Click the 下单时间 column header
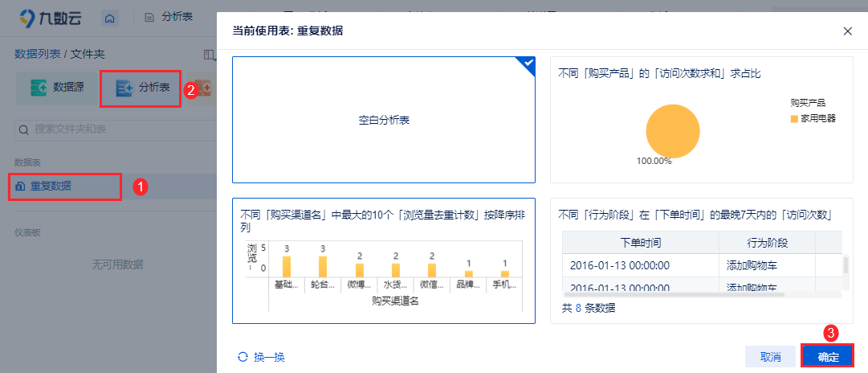 coord(641,243)
